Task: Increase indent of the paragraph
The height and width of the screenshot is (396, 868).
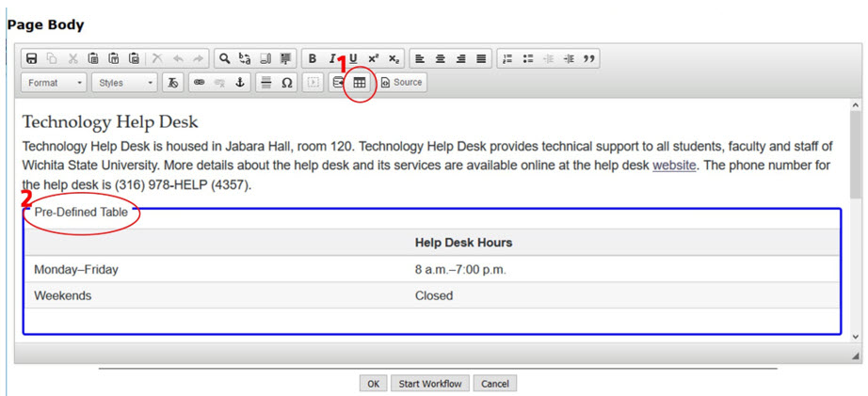Action: (569, 58)
